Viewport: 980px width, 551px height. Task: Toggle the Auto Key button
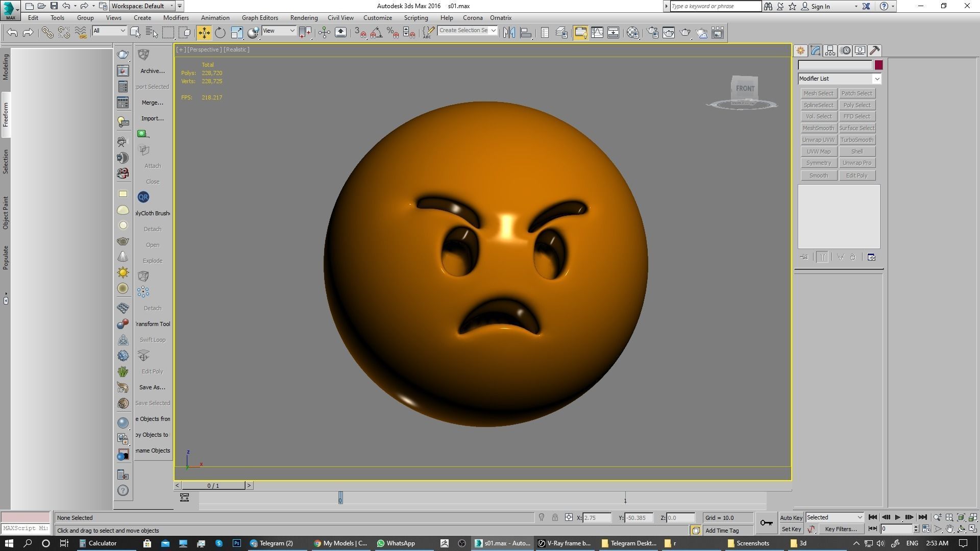click(791, 518)
